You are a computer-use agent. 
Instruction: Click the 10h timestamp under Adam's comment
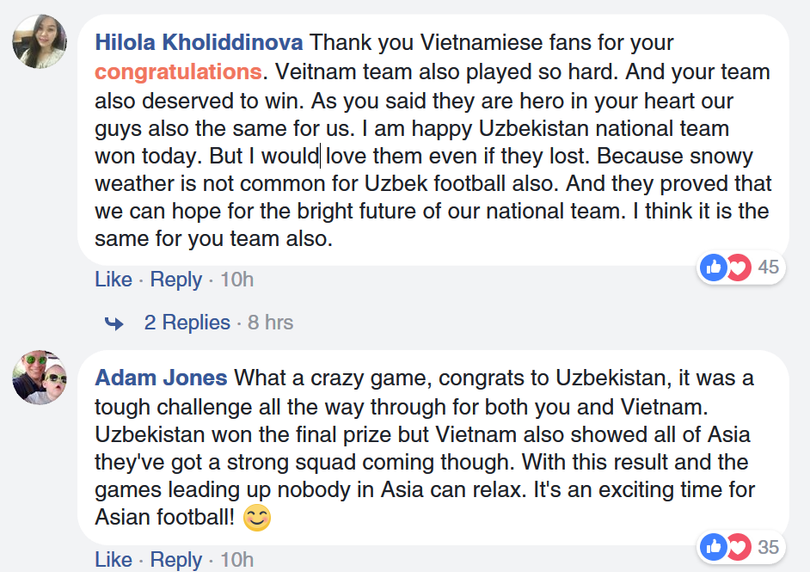[236, 560]
